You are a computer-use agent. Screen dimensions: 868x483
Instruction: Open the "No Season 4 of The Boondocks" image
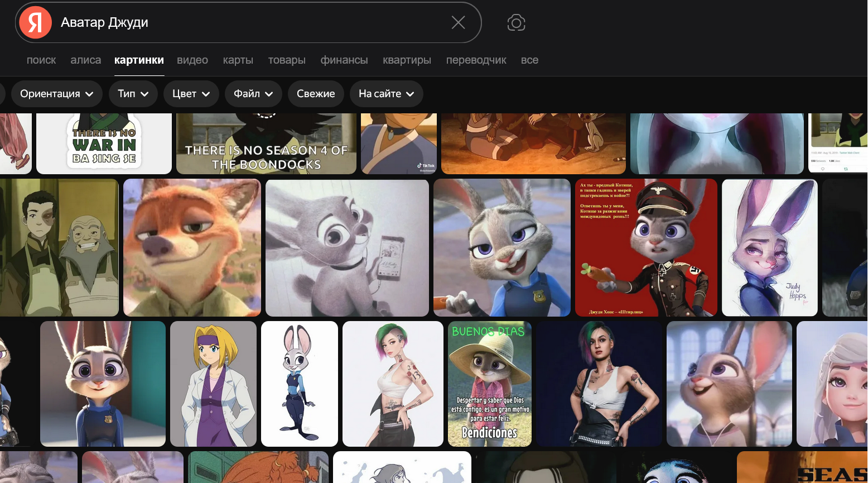[266, 144]
